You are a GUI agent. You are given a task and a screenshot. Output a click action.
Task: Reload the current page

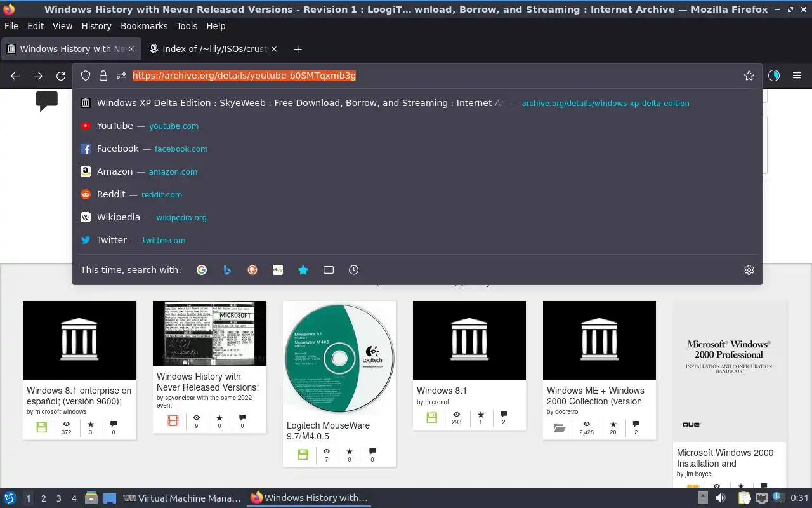[x=61, y=76]
